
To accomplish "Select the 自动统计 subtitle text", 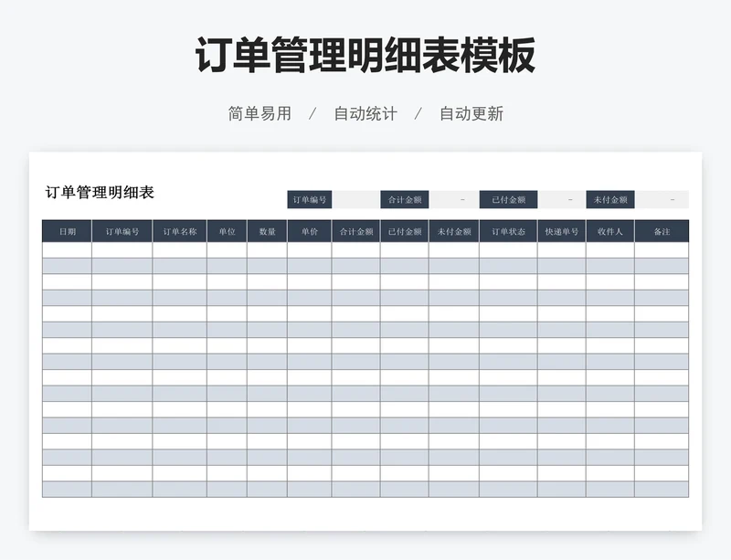I will coord(365,113).
